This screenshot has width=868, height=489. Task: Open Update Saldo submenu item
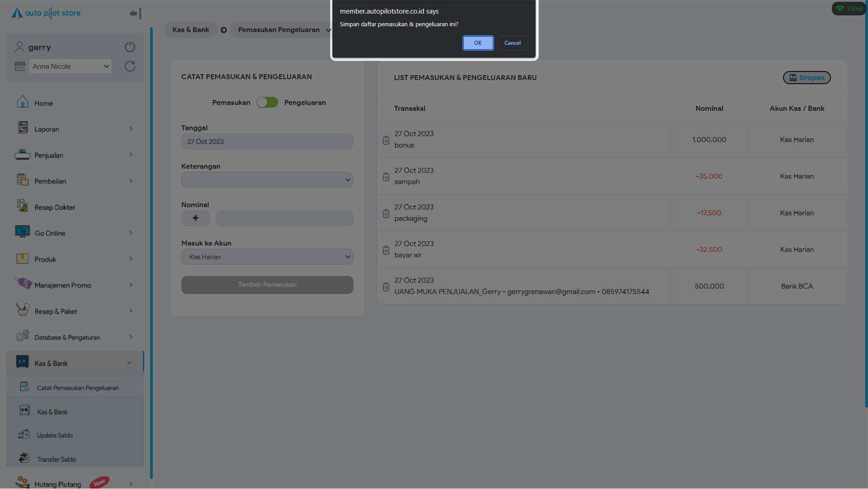(x=55, y=436)
